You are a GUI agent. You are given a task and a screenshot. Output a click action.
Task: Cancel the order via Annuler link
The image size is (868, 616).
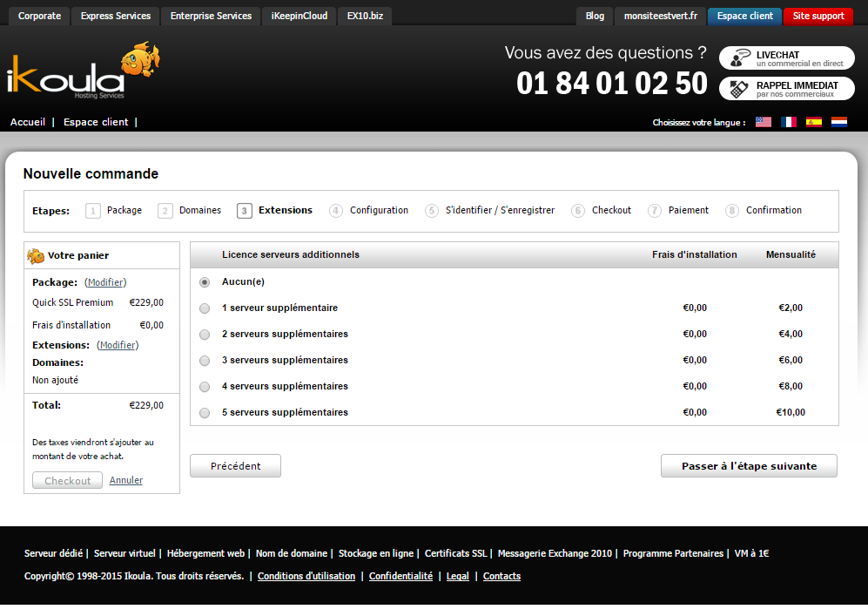click(x=126, y=480)
